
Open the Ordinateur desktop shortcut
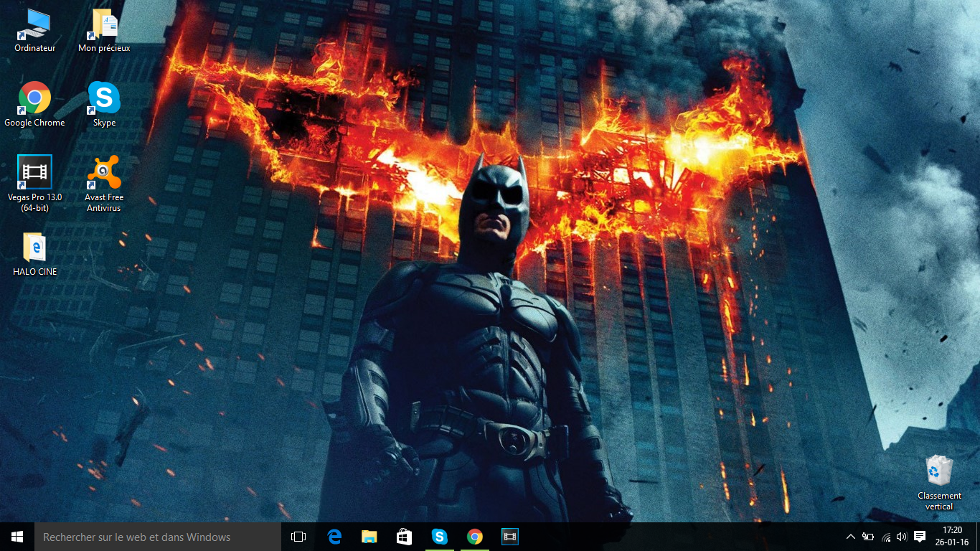(x=34, y=31)
